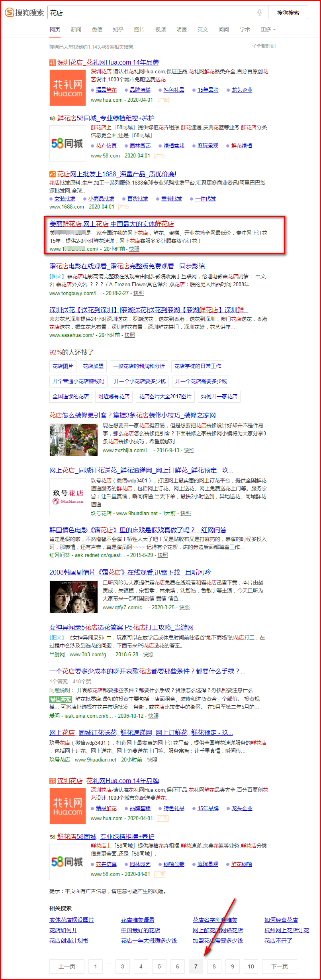The height and width of the screenshot is (980, 321).
Task: Click the 花卉仿真 sublink in first 58同城 ad
Action: tap(106, 146)
